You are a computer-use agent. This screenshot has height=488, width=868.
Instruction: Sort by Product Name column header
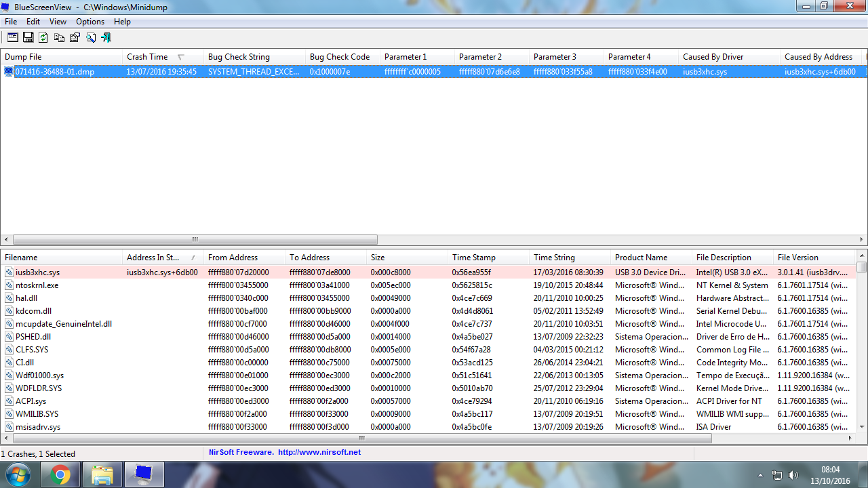[652, 258]
